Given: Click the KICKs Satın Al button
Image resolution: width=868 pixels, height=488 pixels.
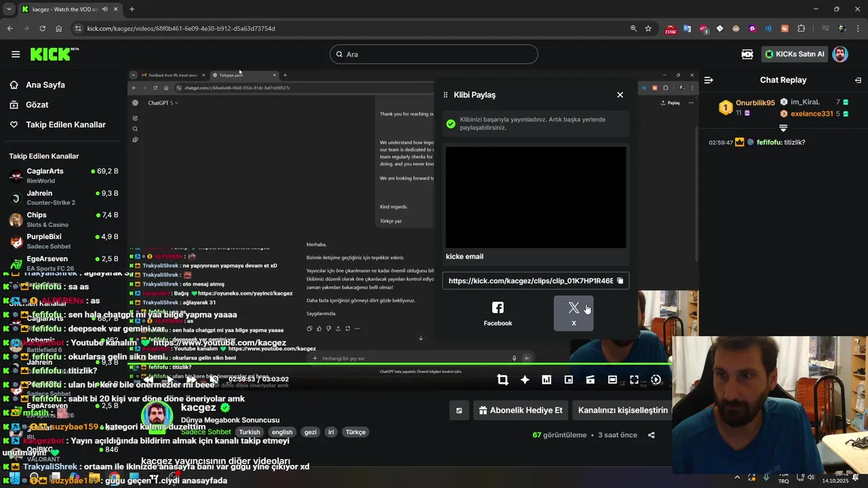Looking at the screenshot, I should tap(795, 54).
